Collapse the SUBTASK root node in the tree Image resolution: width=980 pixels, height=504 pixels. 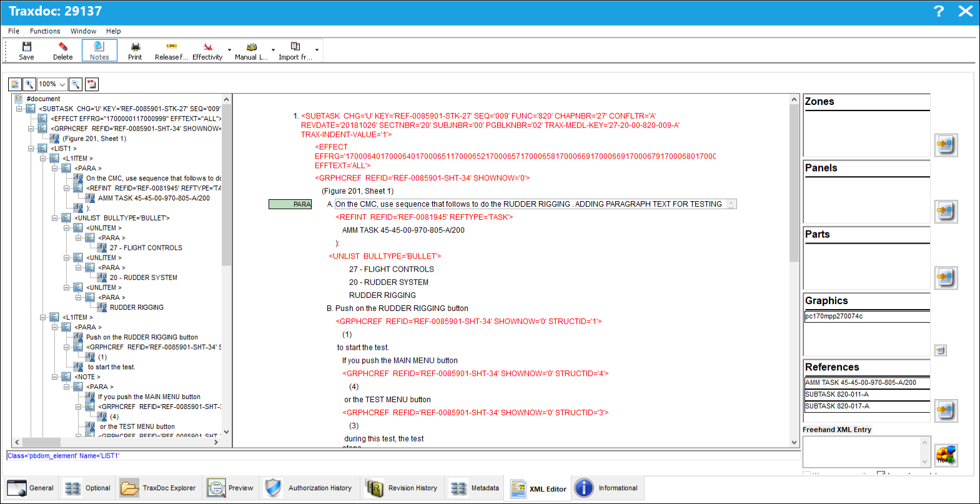pos(19,109)
